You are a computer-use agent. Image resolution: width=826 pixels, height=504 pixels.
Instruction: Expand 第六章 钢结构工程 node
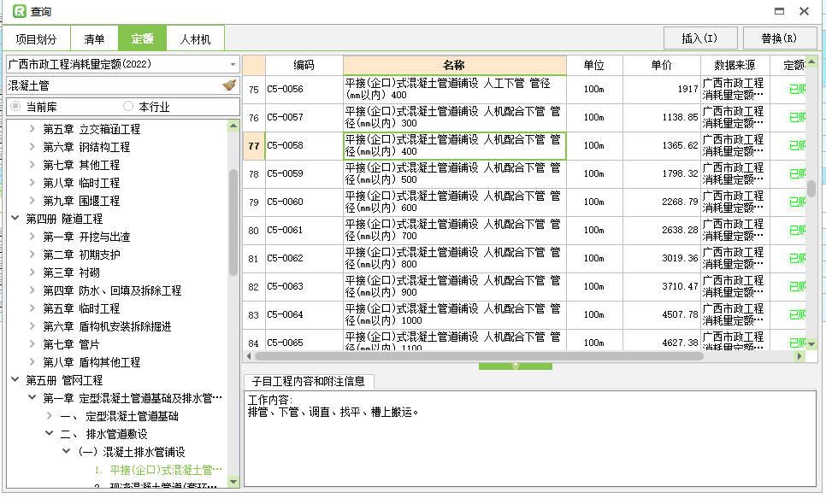coord(32,146)
